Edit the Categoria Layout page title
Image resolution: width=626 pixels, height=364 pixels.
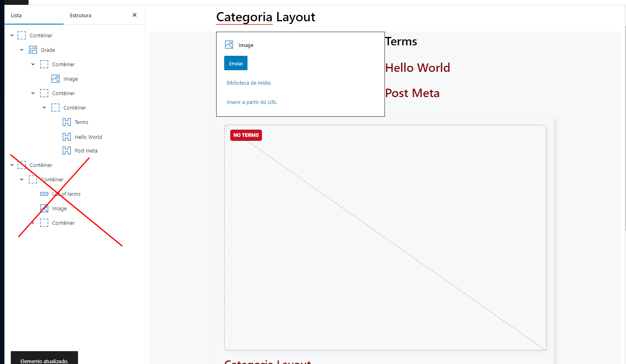point(266,17)
